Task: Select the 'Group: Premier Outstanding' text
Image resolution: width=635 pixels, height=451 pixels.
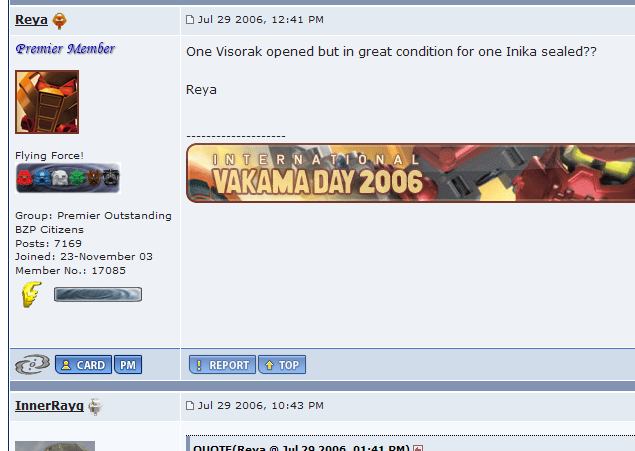Action: coord(94,215)
